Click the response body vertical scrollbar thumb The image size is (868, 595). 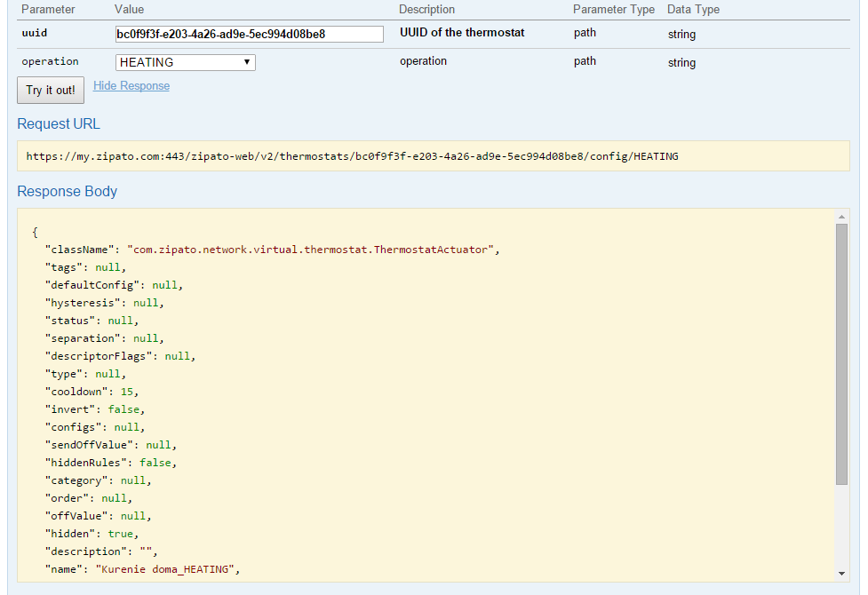coord(841,353)
